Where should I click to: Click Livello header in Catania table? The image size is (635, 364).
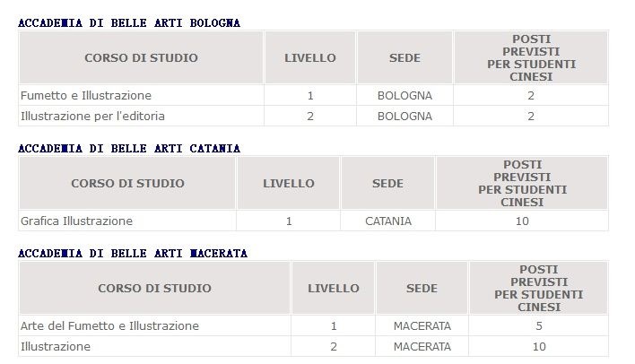pos(289,184)
